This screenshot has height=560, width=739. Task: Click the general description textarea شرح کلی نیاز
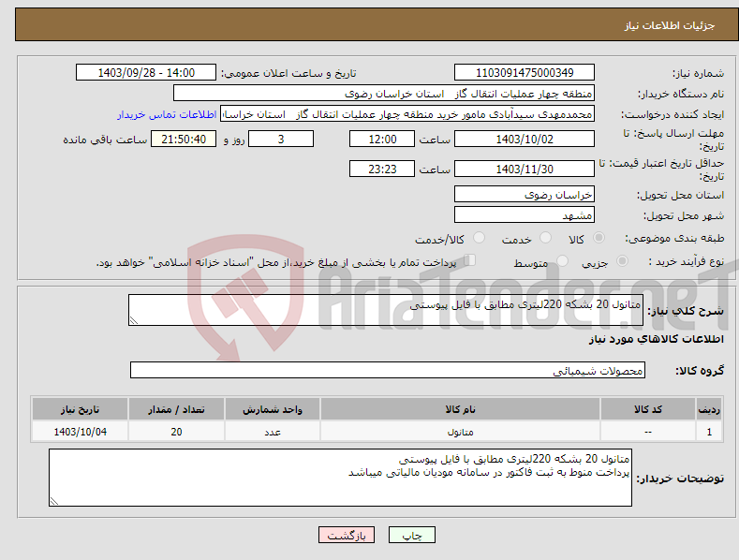coord(386,310)
